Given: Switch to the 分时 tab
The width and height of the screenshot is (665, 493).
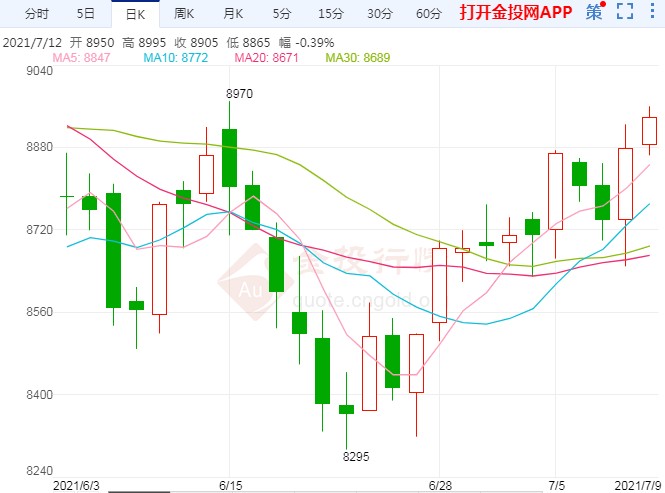Looking at the screenshot, I should (x=36, y=14).
